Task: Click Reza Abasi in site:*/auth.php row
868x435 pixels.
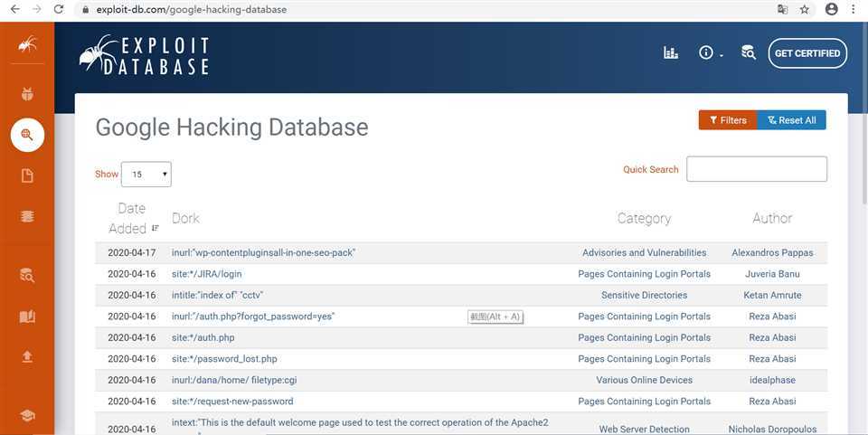Action: click(x=772, y=337)
